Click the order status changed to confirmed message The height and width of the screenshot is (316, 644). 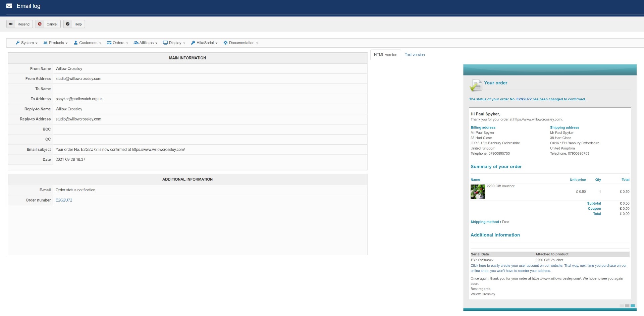[x=527, y=99]
